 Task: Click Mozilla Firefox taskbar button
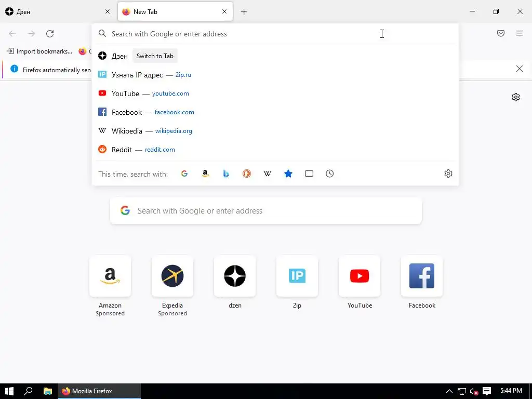click(x=99, y=391)
